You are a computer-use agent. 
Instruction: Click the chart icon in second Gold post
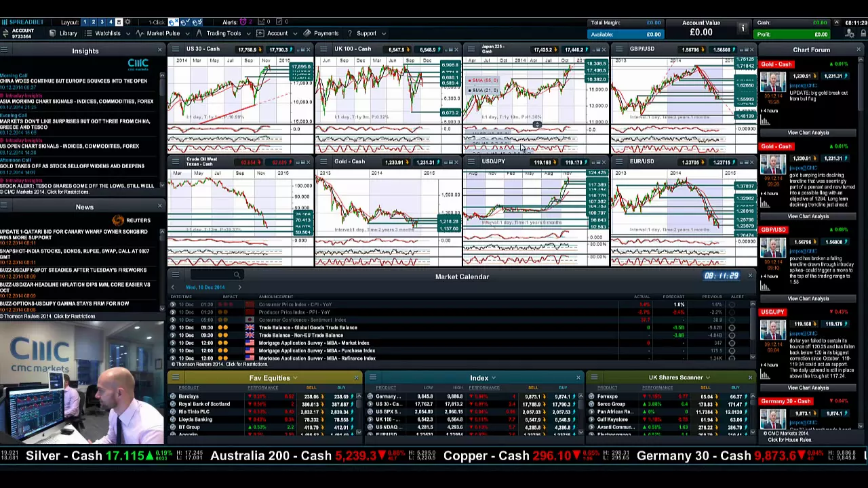(765, 204)
